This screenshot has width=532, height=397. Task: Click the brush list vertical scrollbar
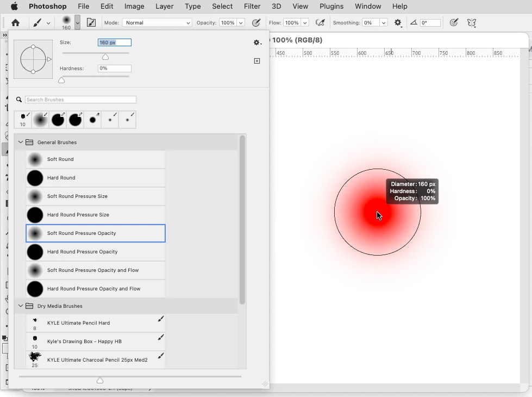click(x=242, y=220)
